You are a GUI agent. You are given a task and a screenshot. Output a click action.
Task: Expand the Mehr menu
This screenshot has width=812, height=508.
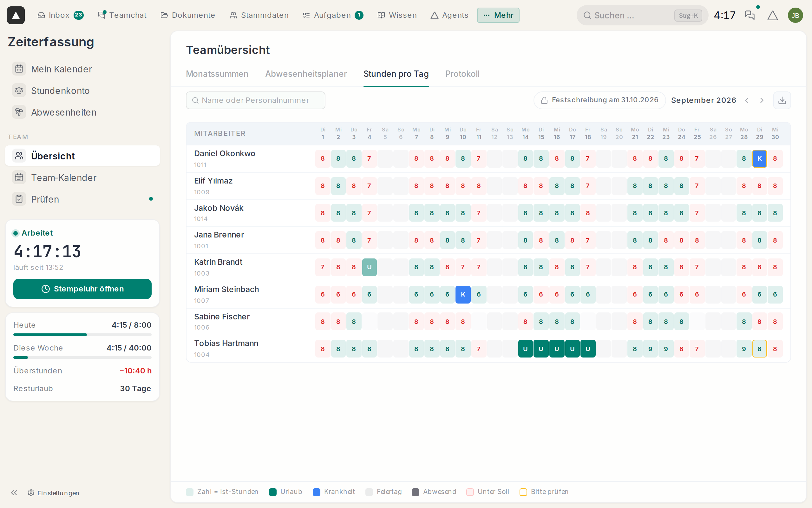pyautogui.click(x=498, y=15)
